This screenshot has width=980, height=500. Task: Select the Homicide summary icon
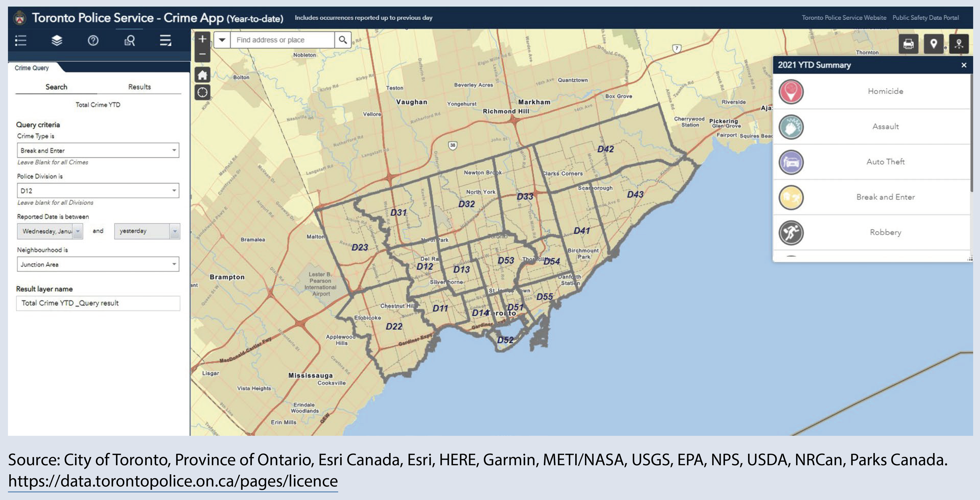click(x=791, y=91)
